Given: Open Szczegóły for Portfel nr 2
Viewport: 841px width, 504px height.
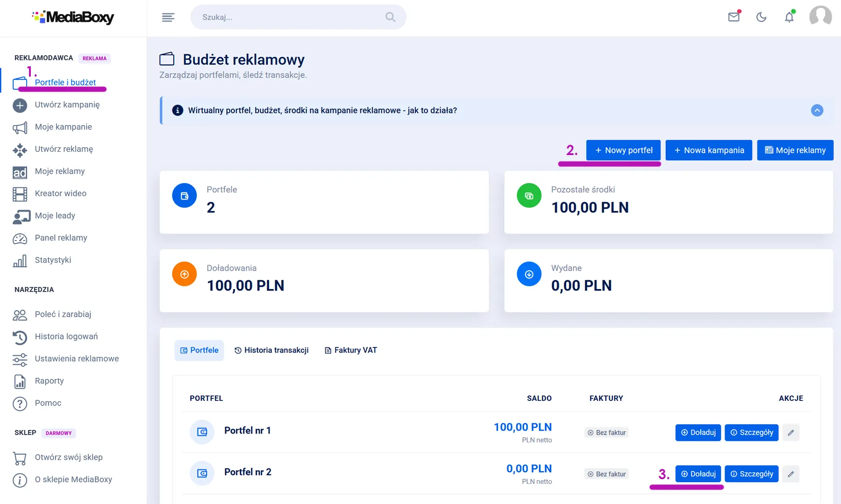Looking at the screenshot, I should tap(751, 474).
